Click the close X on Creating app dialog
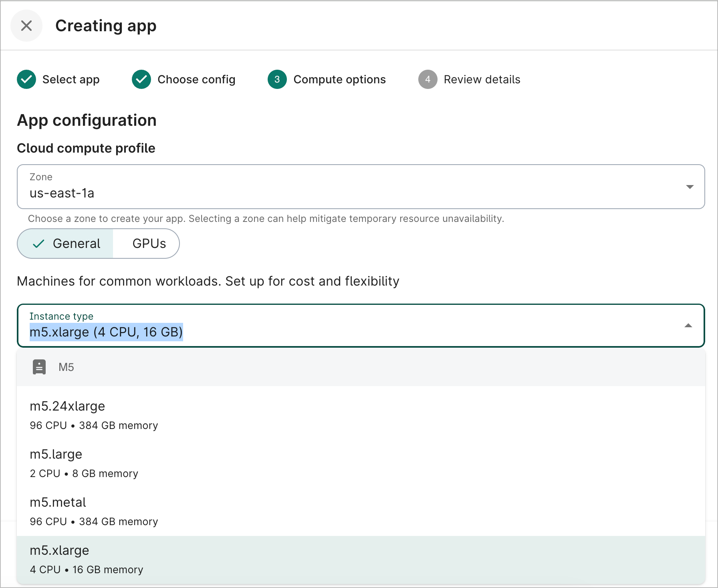The image size is (718, 588). (x=26, y=26)
